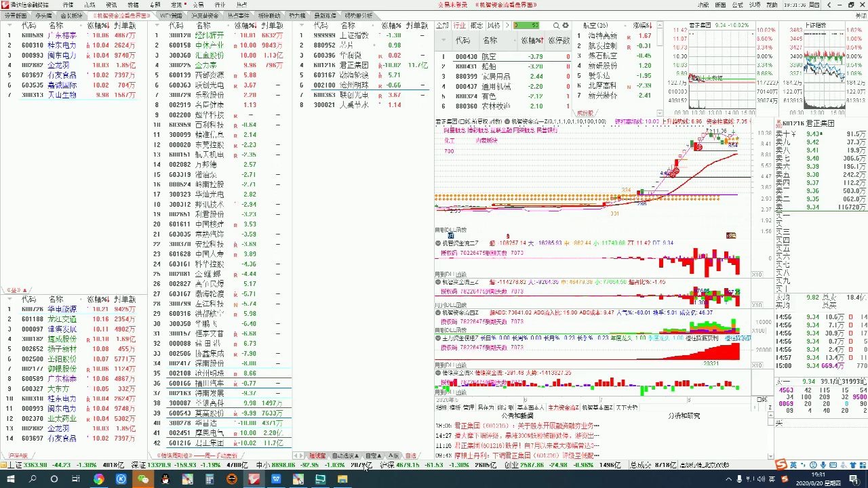Viewport: 868px width, 488px height.
Task: Click 交易未登录 to log in for trading
Action: (x=452, y=5)
